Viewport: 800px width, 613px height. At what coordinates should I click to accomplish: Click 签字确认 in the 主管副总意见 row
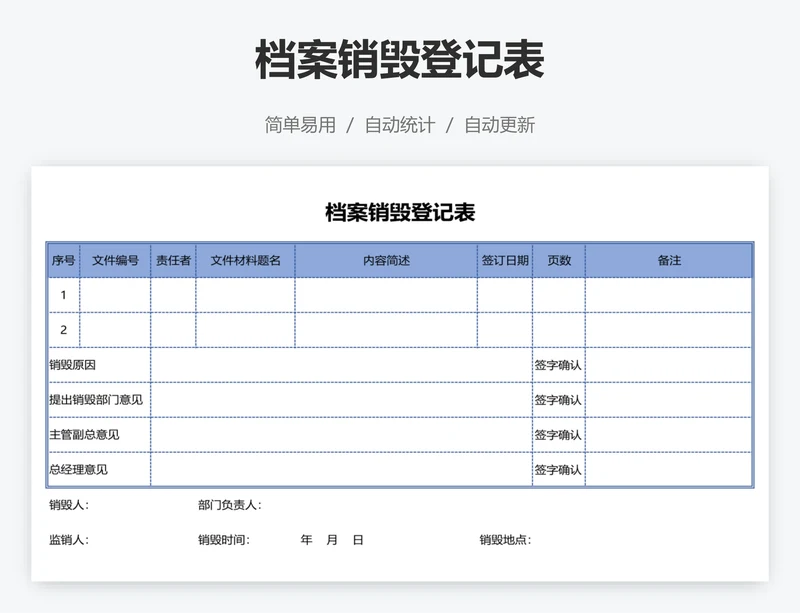coord(558,435)
